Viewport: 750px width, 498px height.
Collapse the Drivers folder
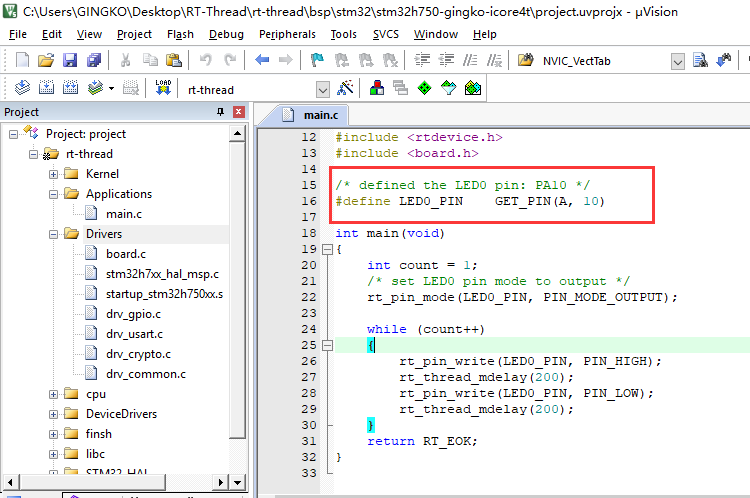53,234
